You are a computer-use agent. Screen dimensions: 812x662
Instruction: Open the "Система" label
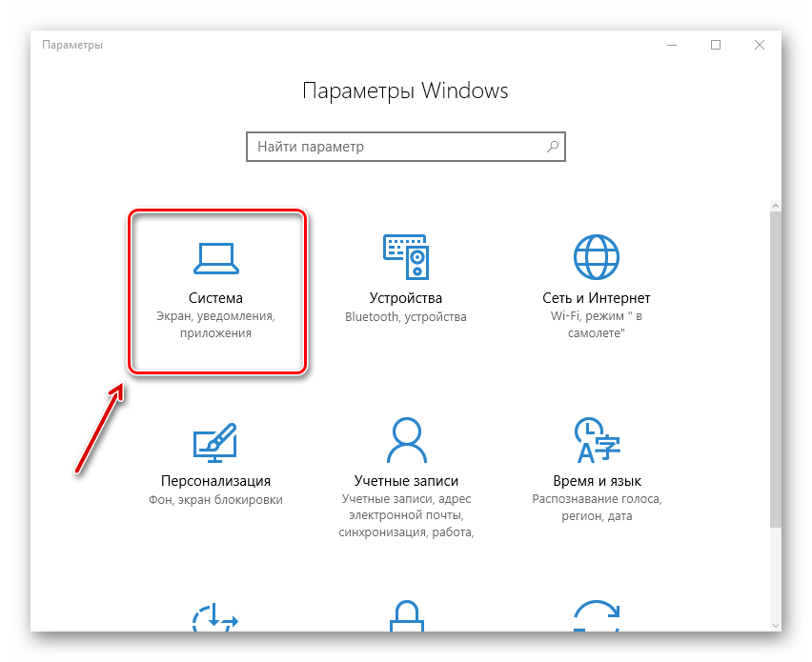point(215,298)
